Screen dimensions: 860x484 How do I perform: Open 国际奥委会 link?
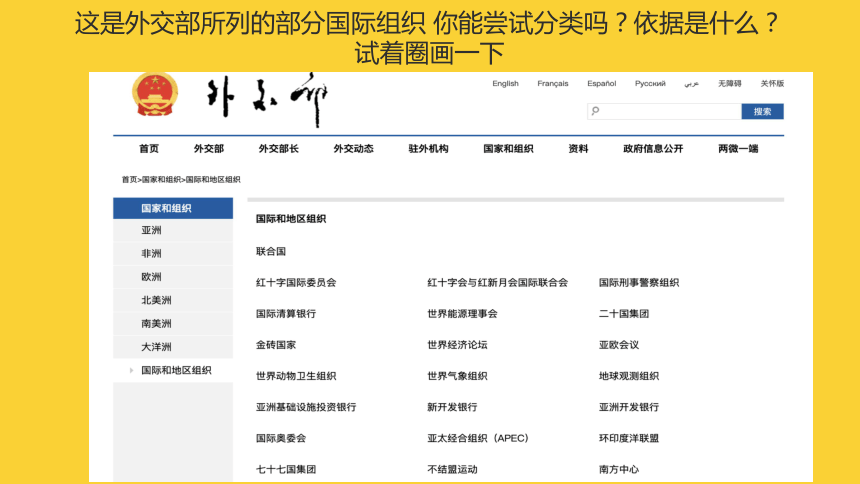click(281, 438)
